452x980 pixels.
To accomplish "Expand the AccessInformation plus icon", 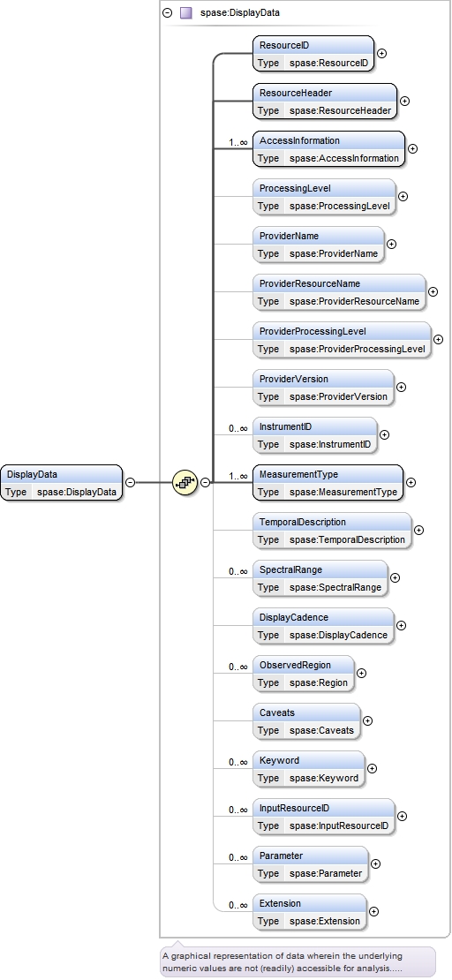I will tap(412, 148).
